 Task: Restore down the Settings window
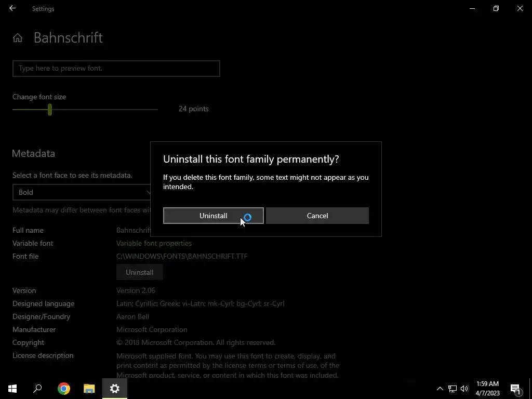[x=496, y=8]
